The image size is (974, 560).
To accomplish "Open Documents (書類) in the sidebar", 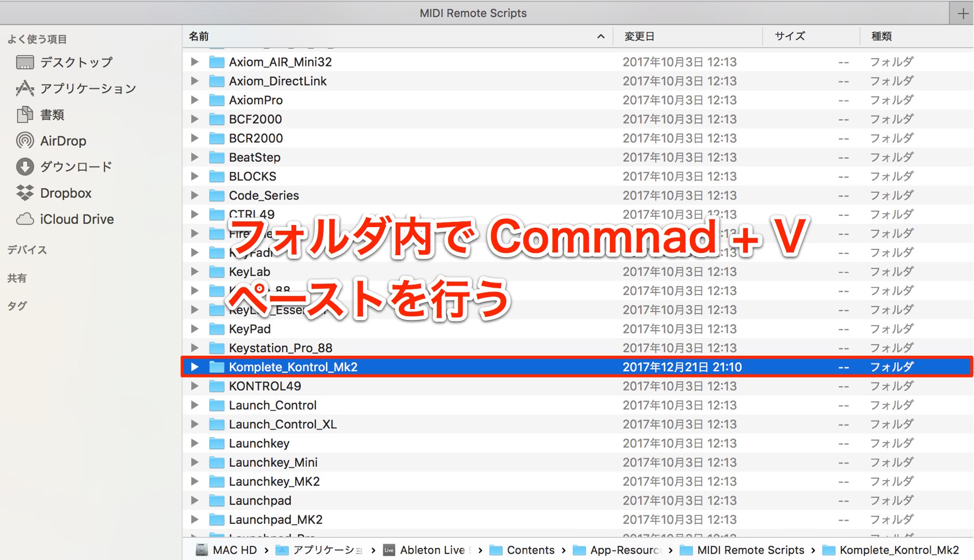I will pyautogui.click(x=40, y=115).
